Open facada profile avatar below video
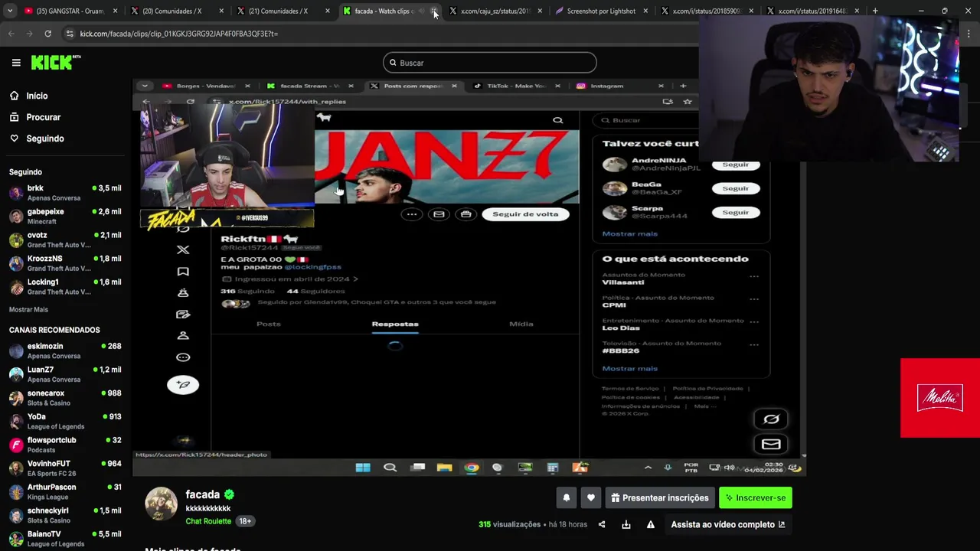The width and height of the screenshot is (980, 551). [161, 504]
